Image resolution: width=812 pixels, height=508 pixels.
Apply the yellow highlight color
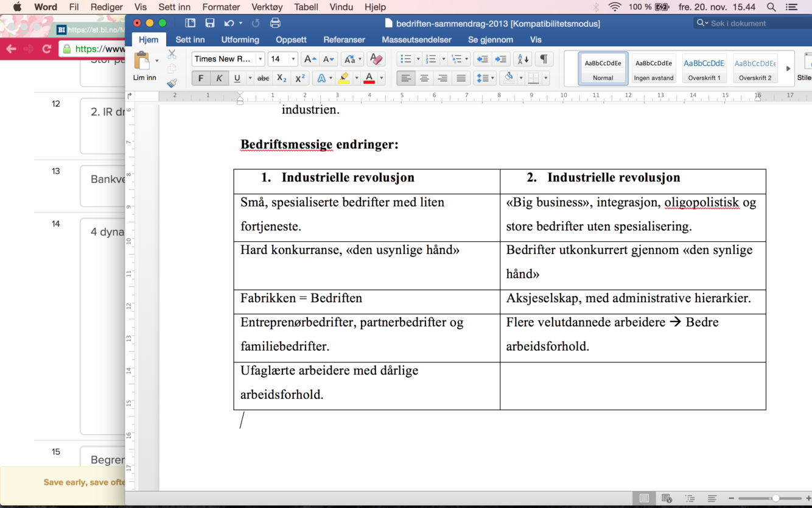tap(344, 78)
